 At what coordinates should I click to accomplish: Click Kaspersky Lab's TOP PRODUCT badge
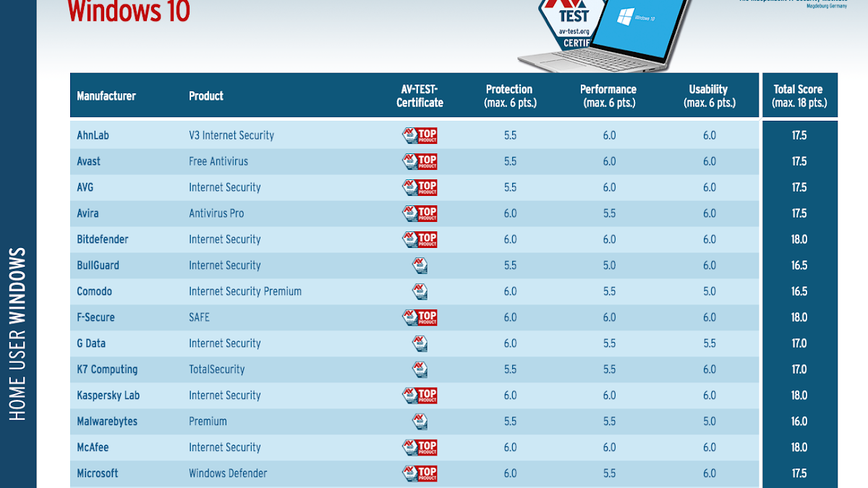click(x=420, y=395)
